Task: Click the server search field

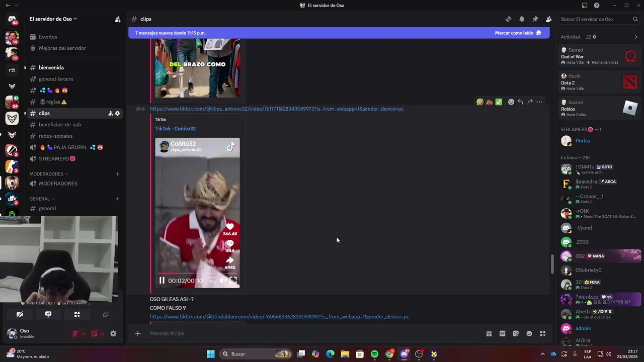Action: [x=599, y=19]
